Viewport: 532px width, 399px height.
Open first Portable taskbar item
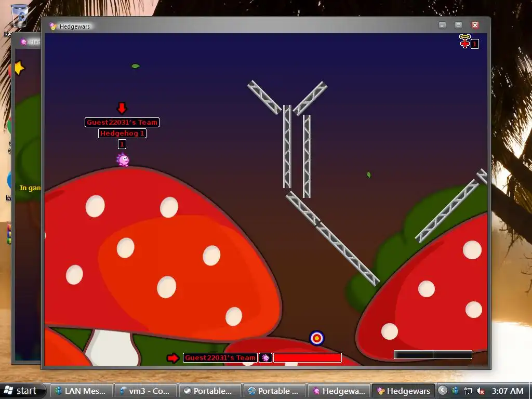(x=210, y=391)
